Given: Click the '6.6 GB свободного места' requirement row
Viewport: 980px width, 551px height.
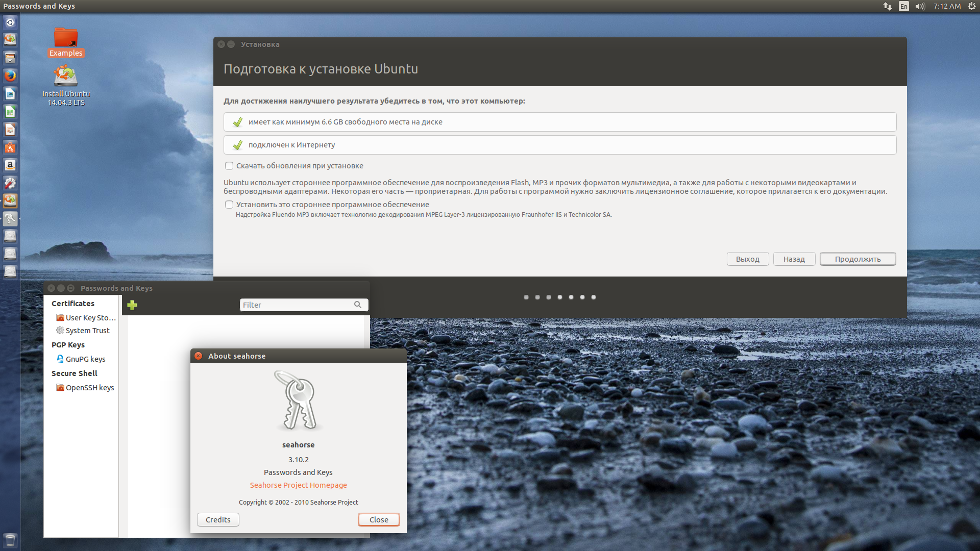Looking at the screenshot, I should [x=560, y=122].
